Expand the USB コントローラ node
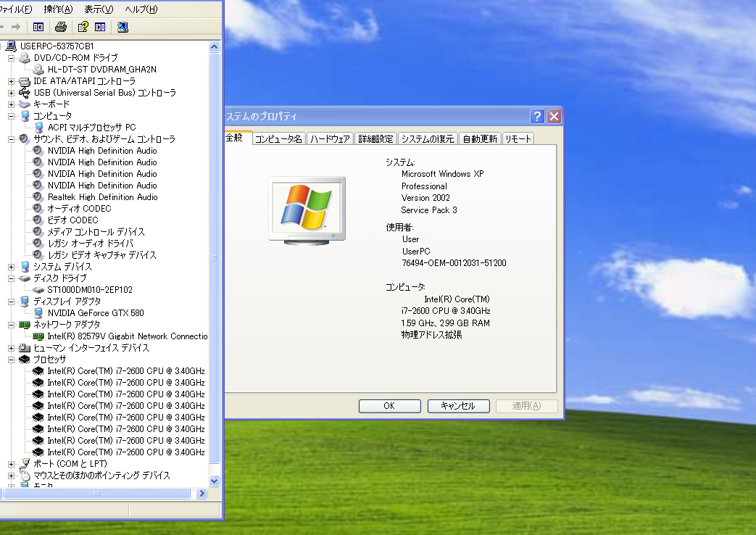The height and width of the screenshot is (535, 756). click(11, 93)
